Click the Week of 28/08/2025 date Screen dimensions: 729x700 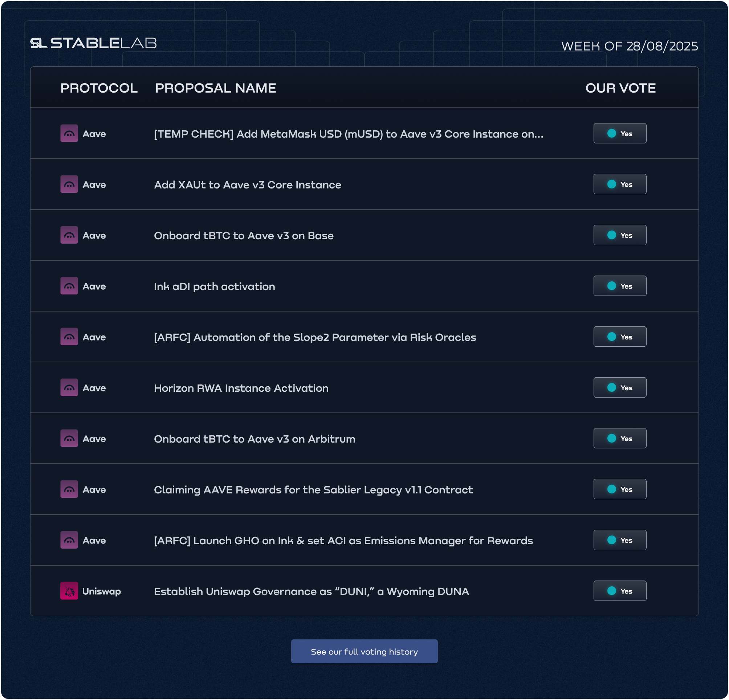tap(629, 46)
